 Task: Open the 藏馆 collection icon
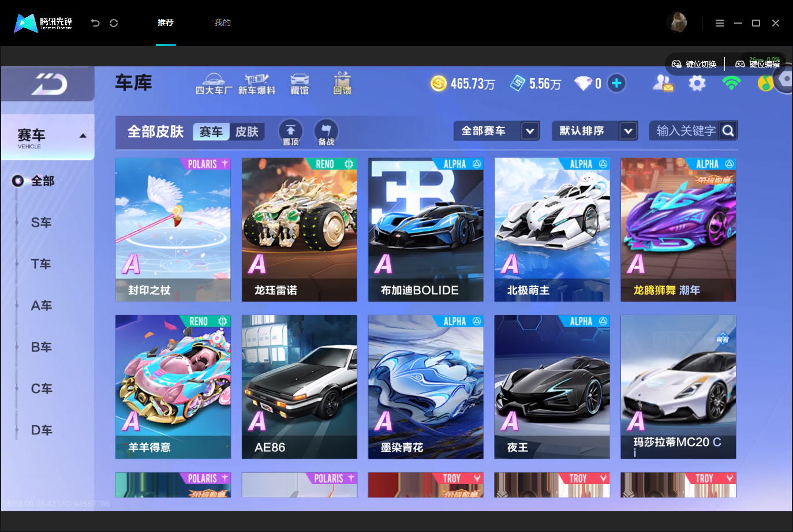click(x=300, y=84)
